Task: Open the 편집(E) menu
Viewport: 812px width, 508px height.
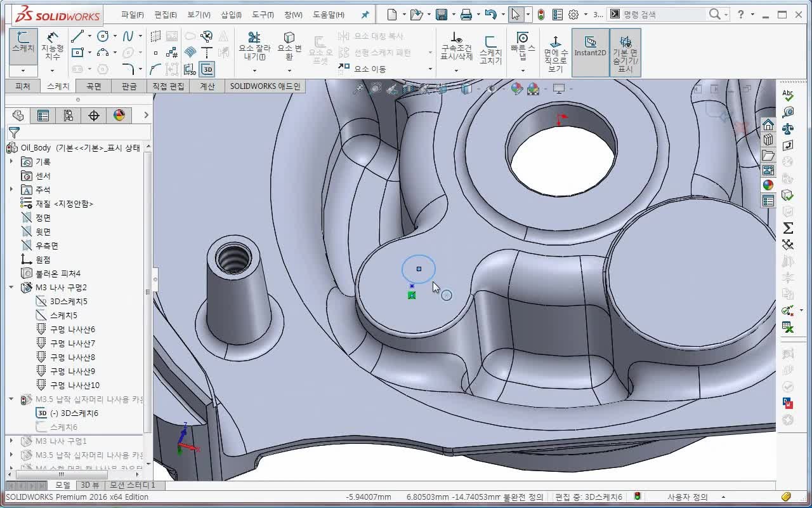Action: [x=166, y=15]
